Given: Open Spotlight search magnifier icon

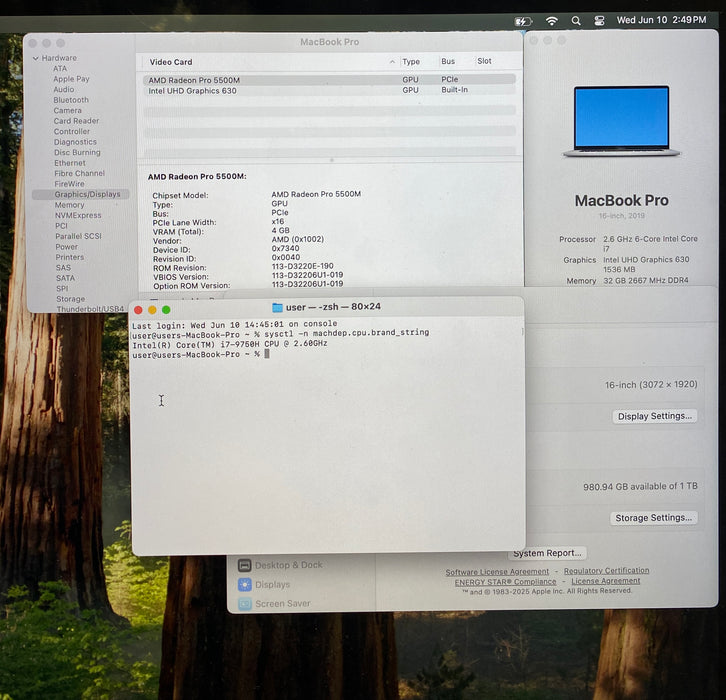Looking at the screenshot, I should click(x=576, y=21).
